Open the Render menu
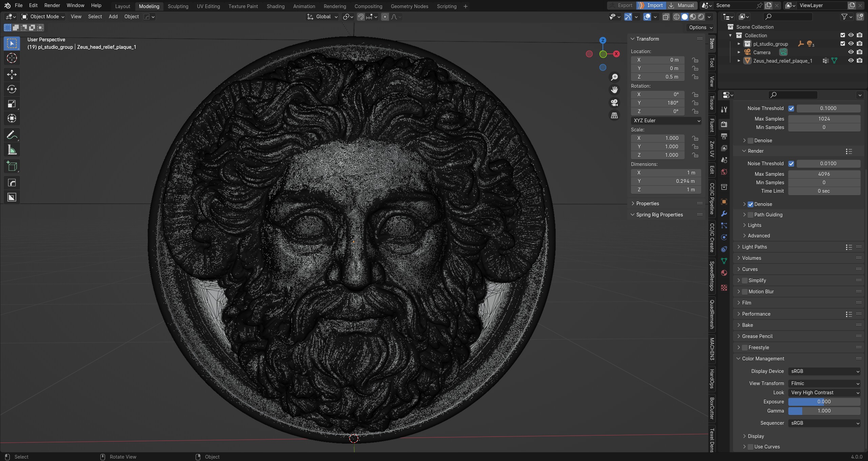The width and height of the screenshot is (868, 461). [x=52, y=5]
